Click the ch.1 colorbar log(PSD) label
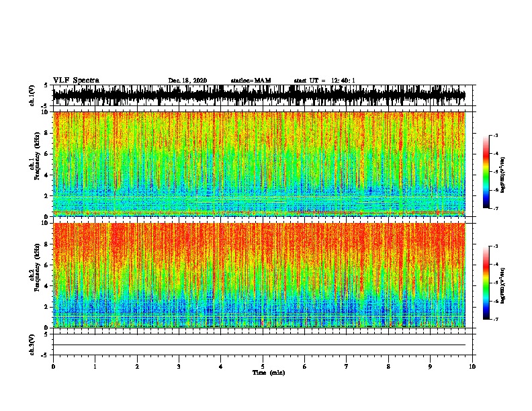This screenshot has height=411, width=532. point(502,175)
